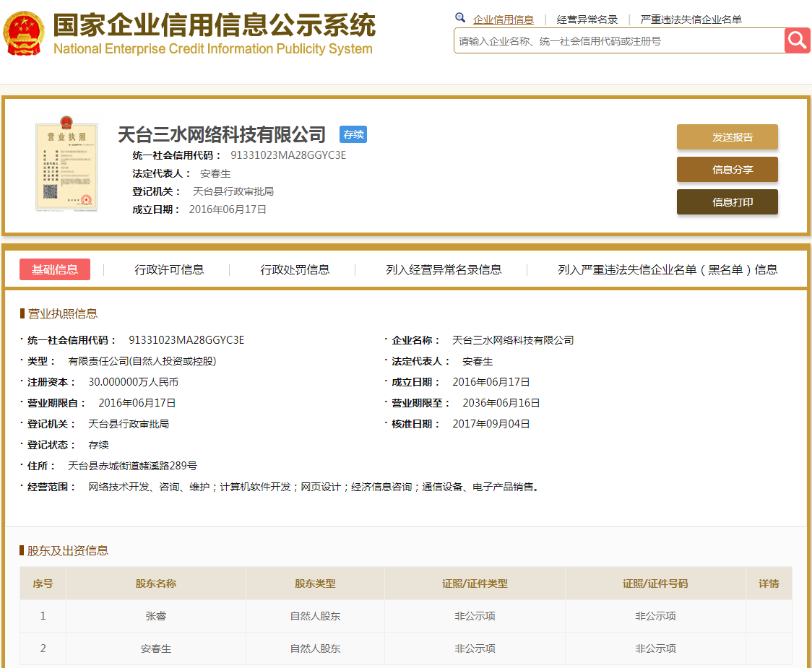Open the 行政许可信息 tab

[x=169, y=269]
